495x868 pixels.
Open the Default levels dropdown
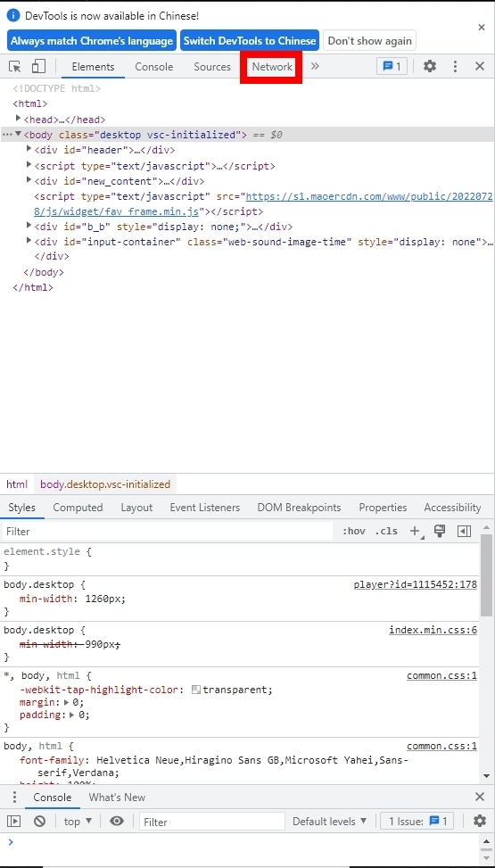[330, 822]
